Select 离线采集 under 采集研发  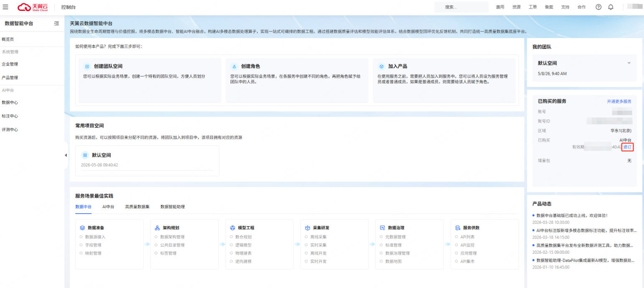click(319, 237)
